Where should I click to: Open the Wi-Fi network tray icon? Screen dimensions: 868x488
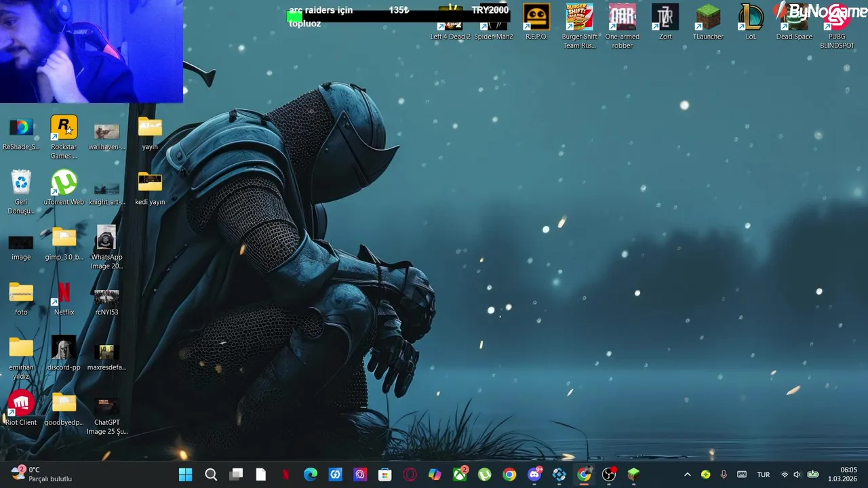[x=785, y=474]
